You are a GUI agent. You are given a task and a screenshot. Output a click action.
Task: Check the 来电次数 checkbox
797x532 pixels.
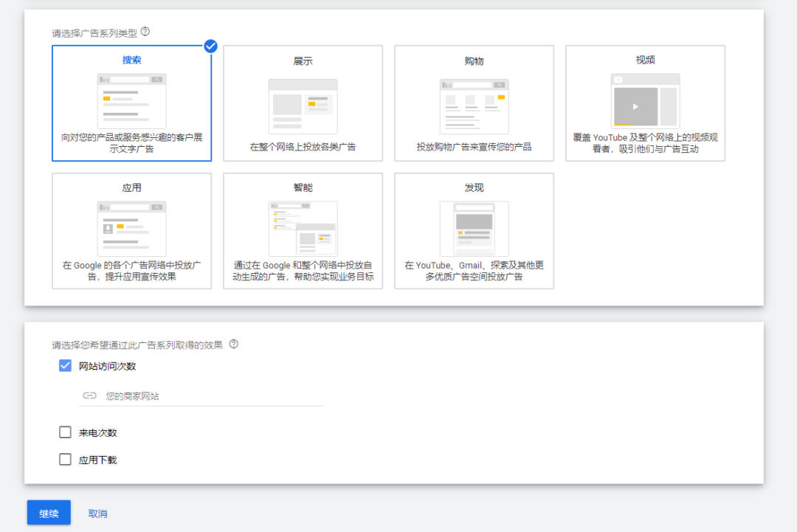[x=65, y=432]
